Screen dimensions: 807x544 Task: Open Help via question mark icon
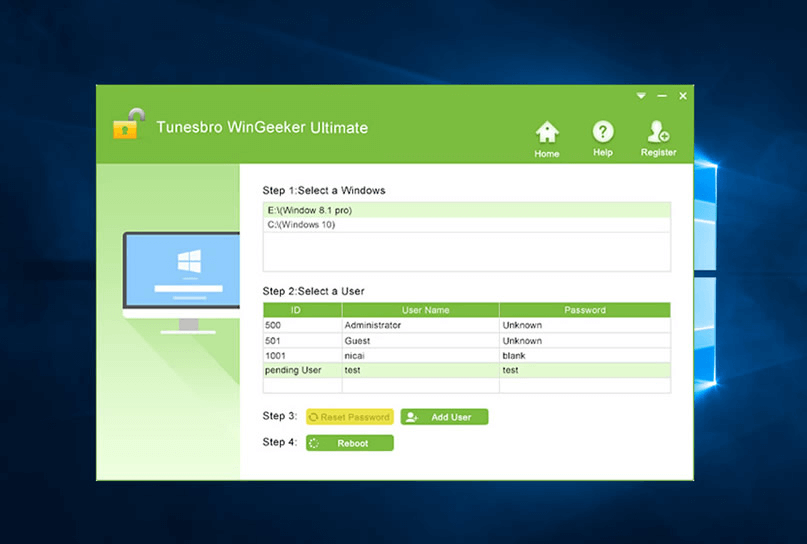click(602, 132)
